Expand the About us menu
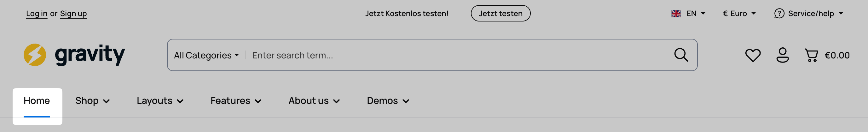This screenshot has width=868, height=132. pyautogui.click(x=314, y=101)
